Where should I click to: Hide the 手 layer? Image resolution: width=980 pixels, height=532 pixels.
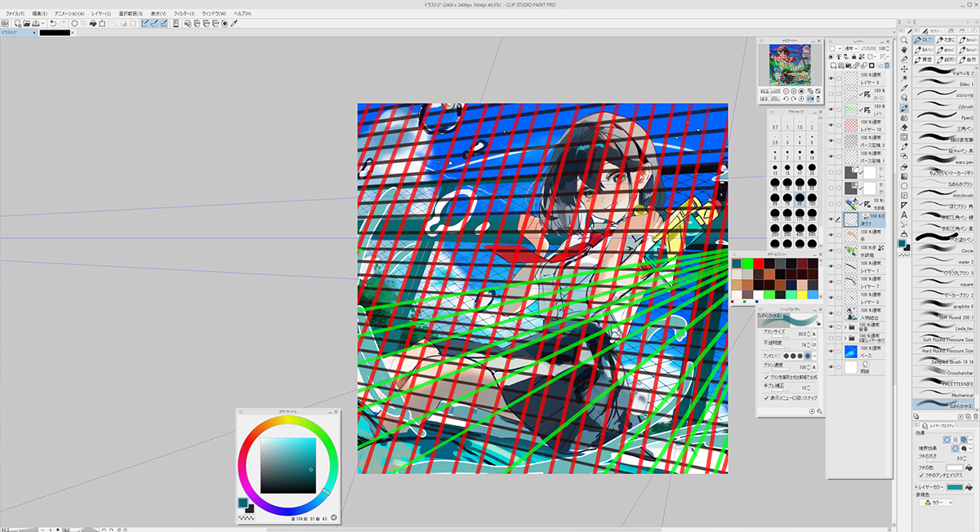click(x=831, y=235)
